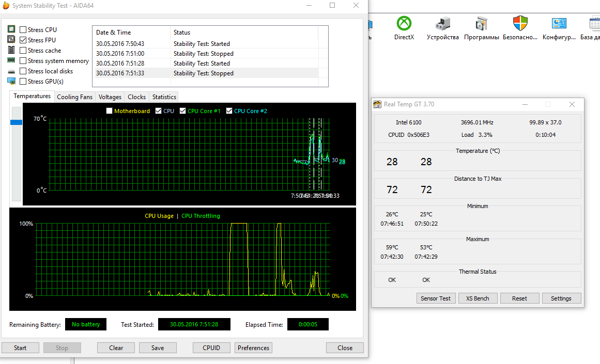The width and height of the screenshot is (600, 364).
Task: Click the Maximum 59°C reading
Action: point(392,247)
